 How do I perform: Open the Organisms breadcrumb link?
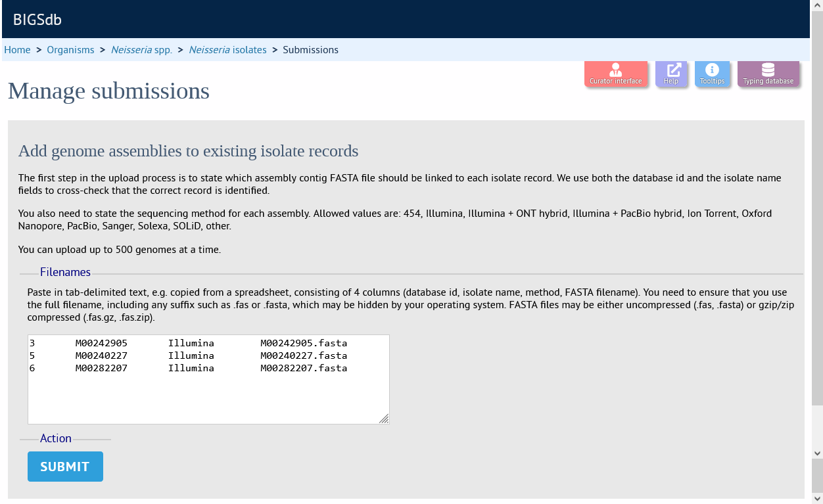point(70,50)
